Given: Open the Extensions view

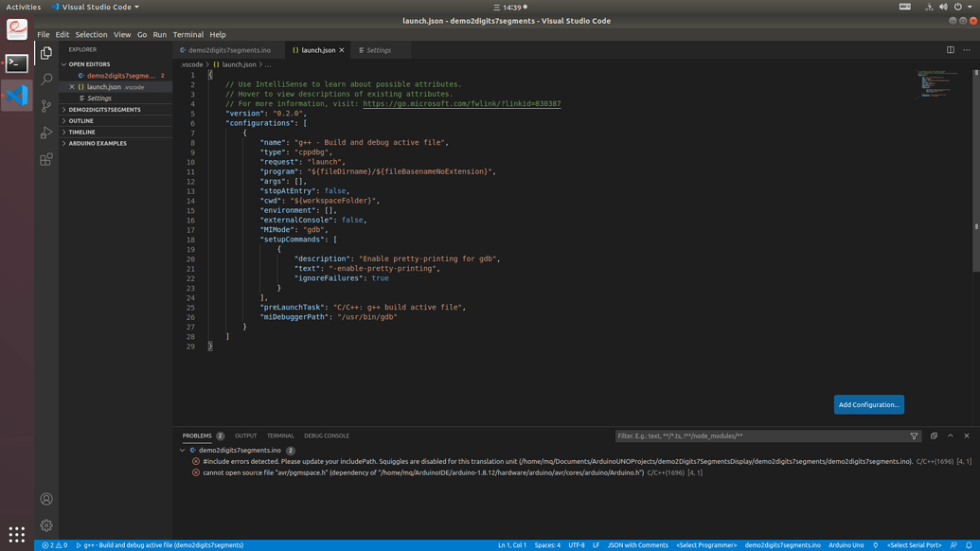Looking at the screenshot, I should tap(46, 160).
